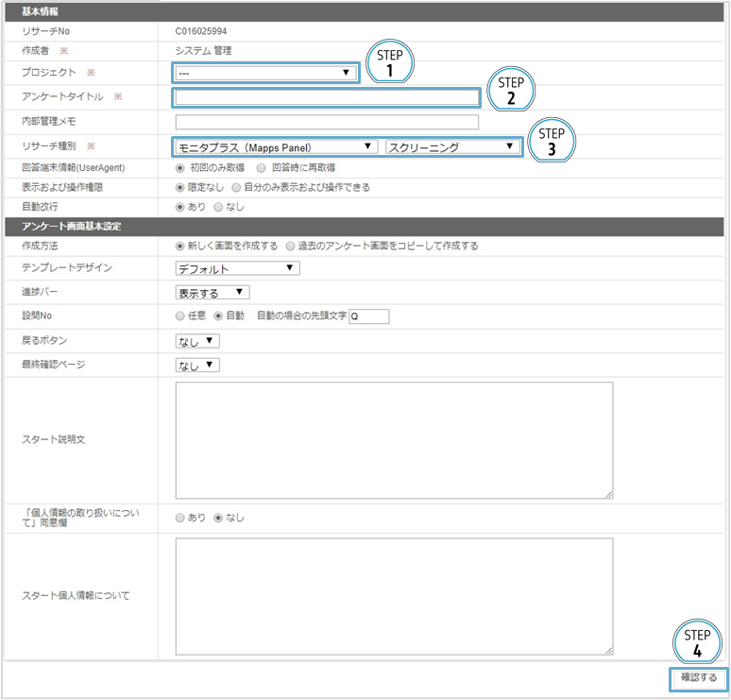Select 限定なし radio button
Viewport: 731px width, 700px height.
point(180,187)
